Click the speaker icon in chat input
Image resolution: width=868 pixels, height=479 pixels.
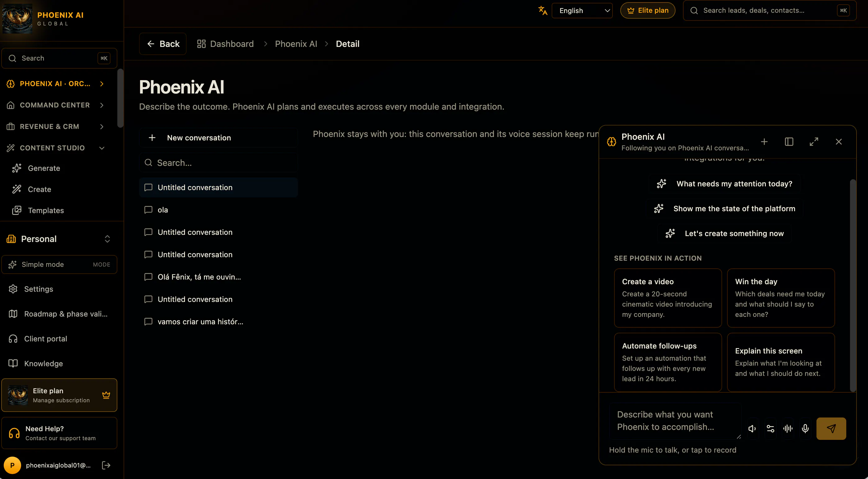point(752,428)
